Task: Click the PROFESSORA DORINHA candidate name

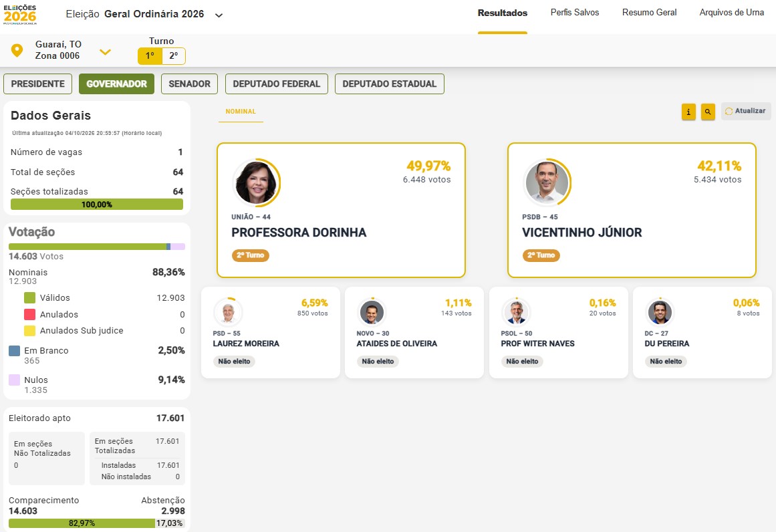Action: coord(299,233)
